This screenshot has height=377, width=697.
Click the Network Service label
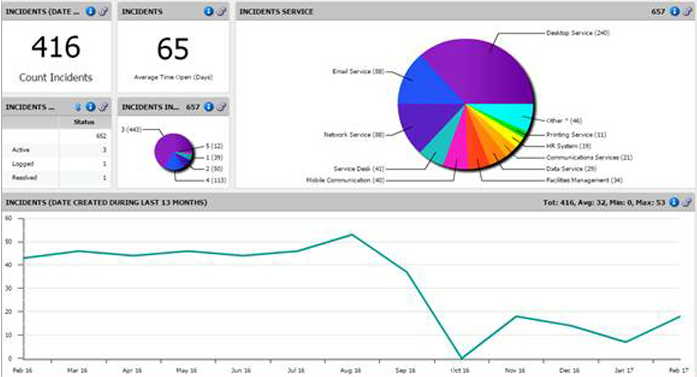tap(354, 135)
